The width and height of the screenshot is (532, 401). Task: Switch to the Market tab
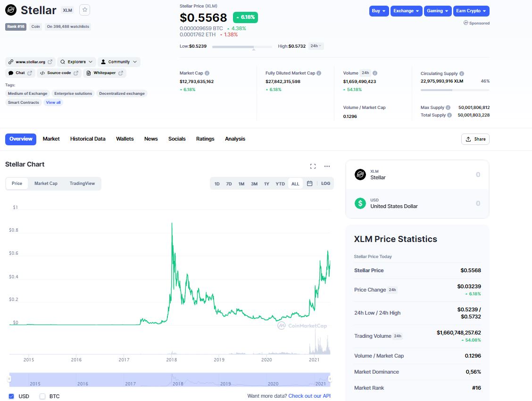point(51,139)
